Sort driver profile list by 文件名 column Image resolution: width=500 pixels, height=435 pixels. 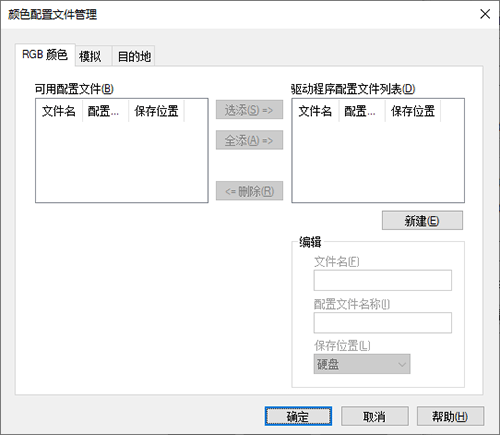click(x=315, y=111)
